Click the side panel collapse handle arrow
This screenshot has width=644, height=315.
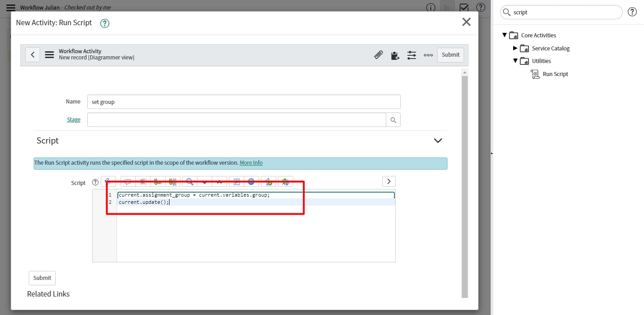492,153
